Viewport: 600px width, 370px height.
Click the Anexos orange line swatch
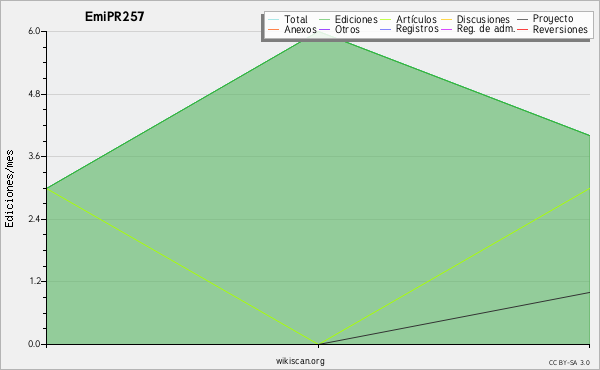tap(274, 29)
